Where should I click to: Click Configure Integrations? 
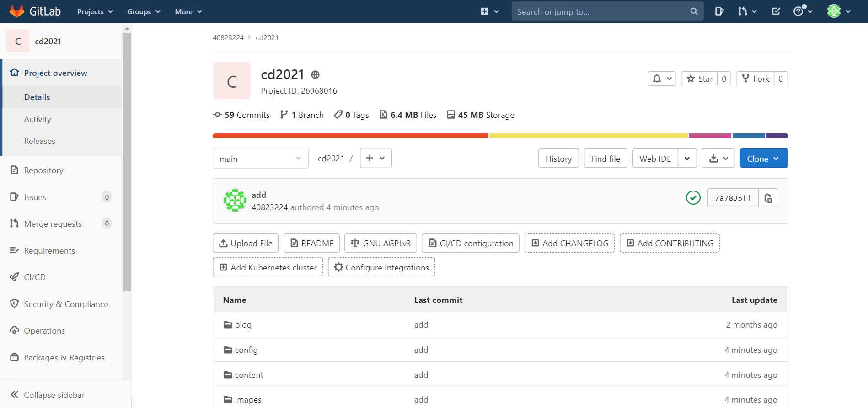pyautogui.click(x=381, y=267)
